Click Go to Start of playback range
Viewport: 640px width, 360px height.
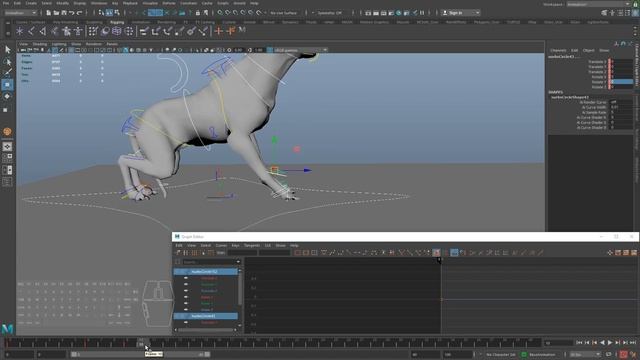(x=579, y=343)
